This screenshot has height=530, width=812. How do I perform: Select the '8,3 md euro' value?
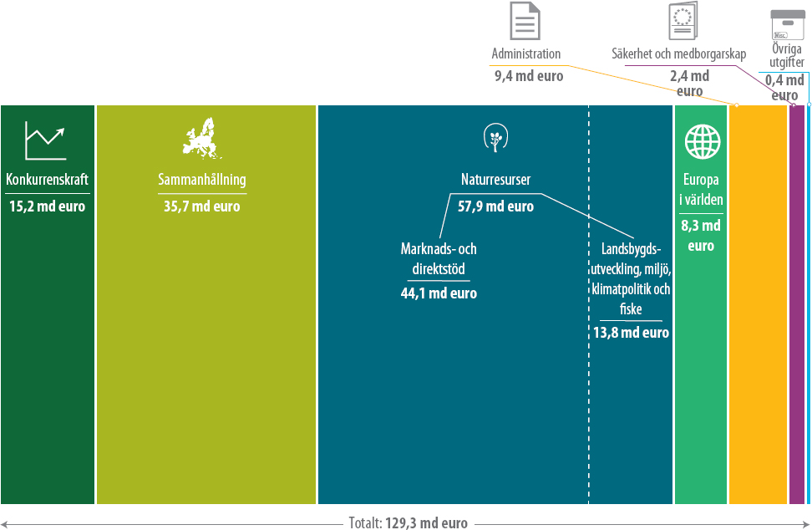point(701,235)
